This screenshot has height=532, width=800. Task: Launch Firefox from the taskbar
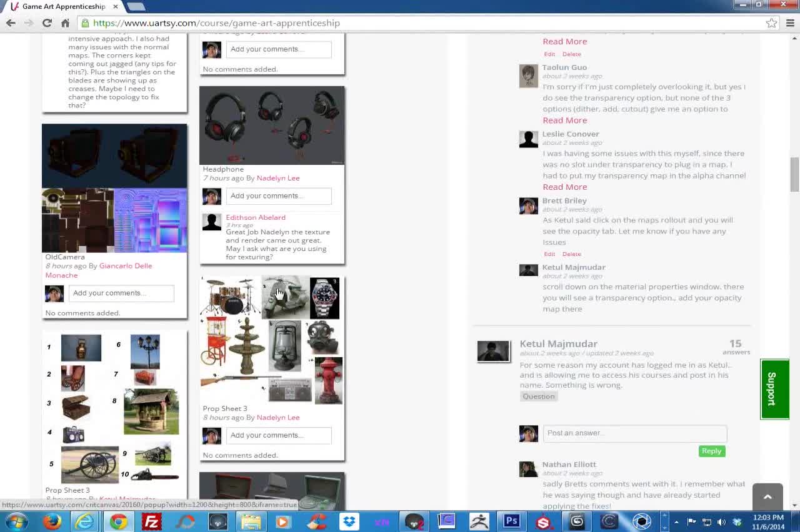(x=52, y=521)
